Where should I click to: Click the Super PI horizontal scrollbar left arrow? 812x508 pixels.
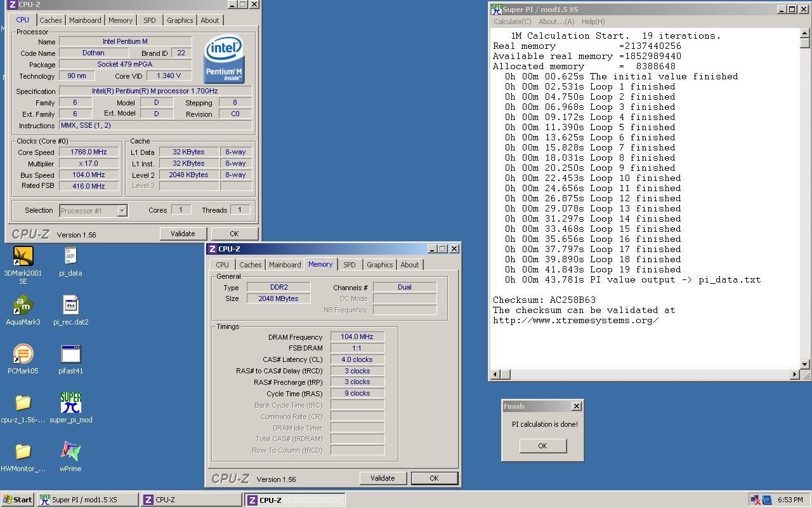point(495,375)
